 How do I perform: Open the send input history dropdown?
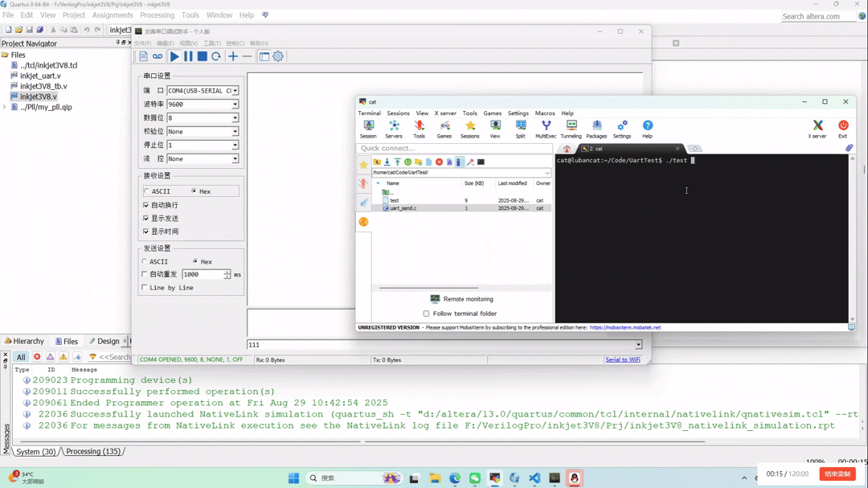pyautogui.click(x=638, y=345)
